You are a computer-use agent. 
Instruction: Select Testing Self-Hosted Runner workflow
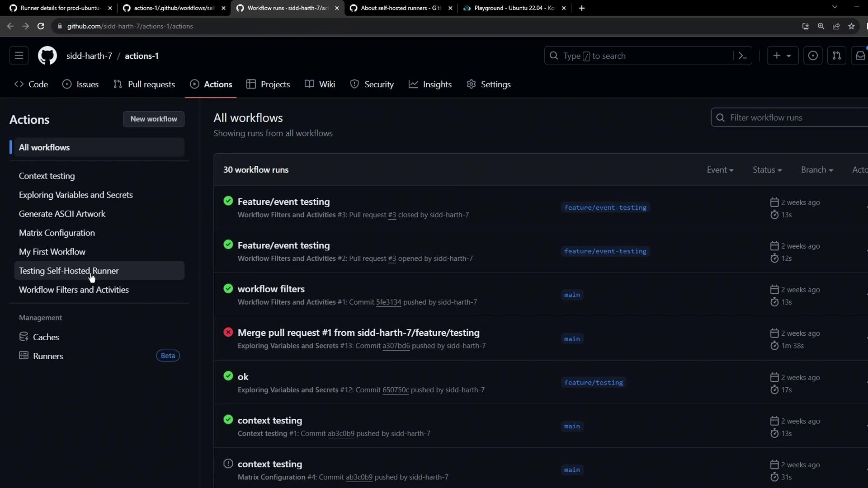point(69,271)
